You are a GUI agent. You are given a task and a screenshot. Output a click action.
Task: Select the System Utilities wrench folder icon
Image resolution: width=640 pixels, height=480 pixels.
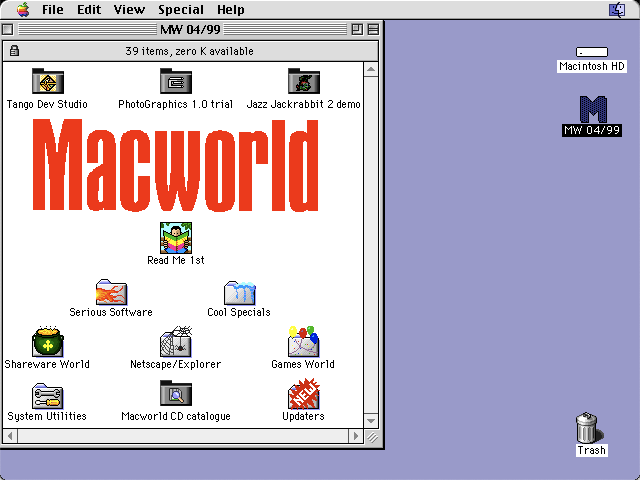click(x=48, y=396)
